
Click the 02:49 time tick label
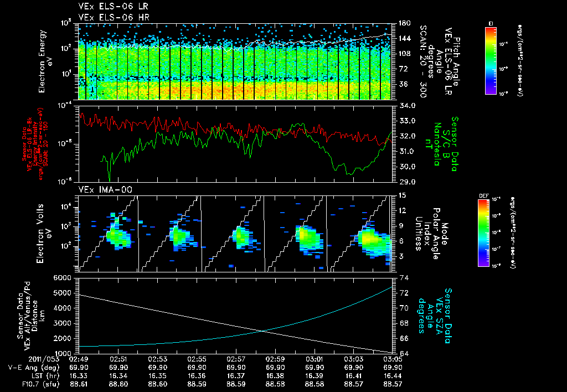point(80,359)
